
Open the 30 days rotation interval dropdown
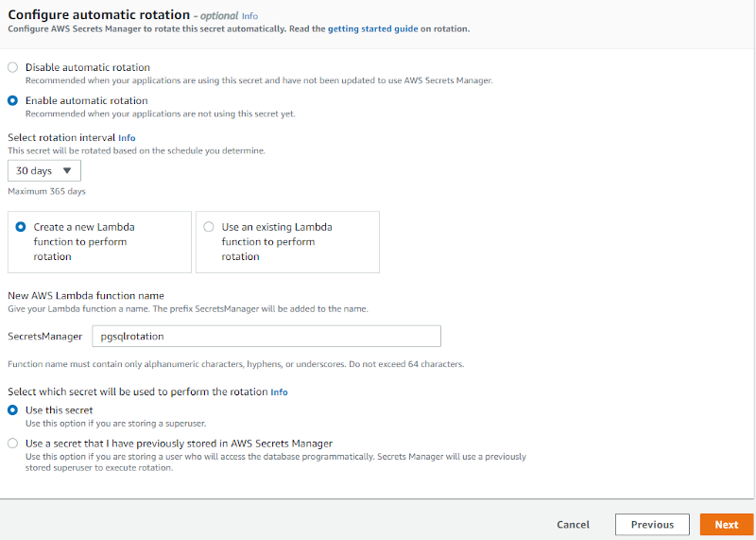[43, 171]
